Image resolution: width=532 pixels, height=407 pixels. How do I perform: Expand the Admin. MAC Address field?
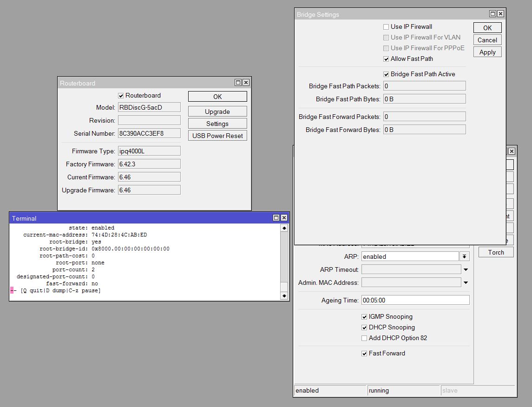pos(466,282)
